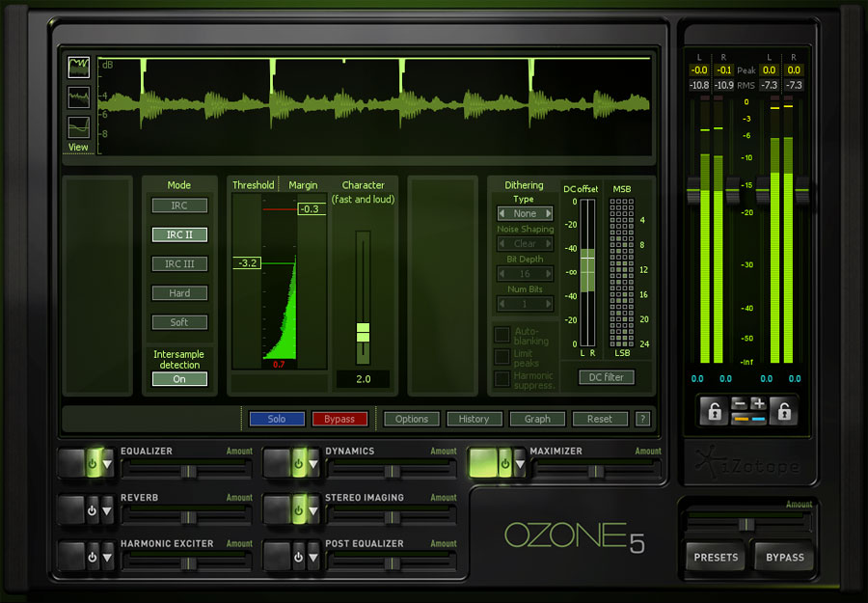
Task: Open the Dynamics preset dropdown arrow
Action: [313, 464]
